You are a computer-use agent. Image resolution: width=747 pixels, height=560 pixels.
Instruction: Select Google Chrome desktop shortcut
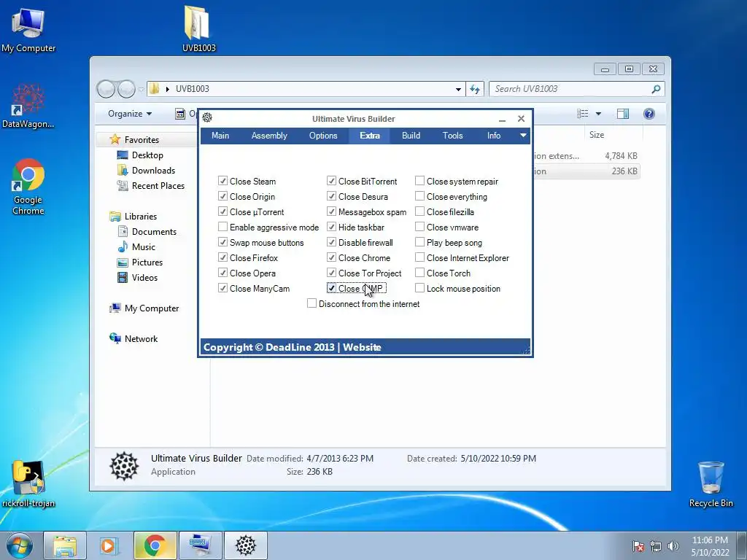tap(28, 187)
